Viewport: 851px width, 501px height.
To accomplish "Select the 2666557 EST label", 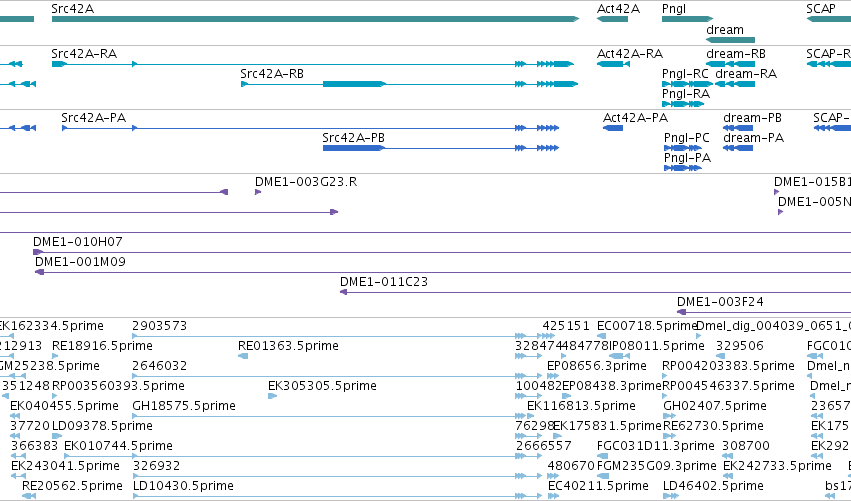I will 543,446.
